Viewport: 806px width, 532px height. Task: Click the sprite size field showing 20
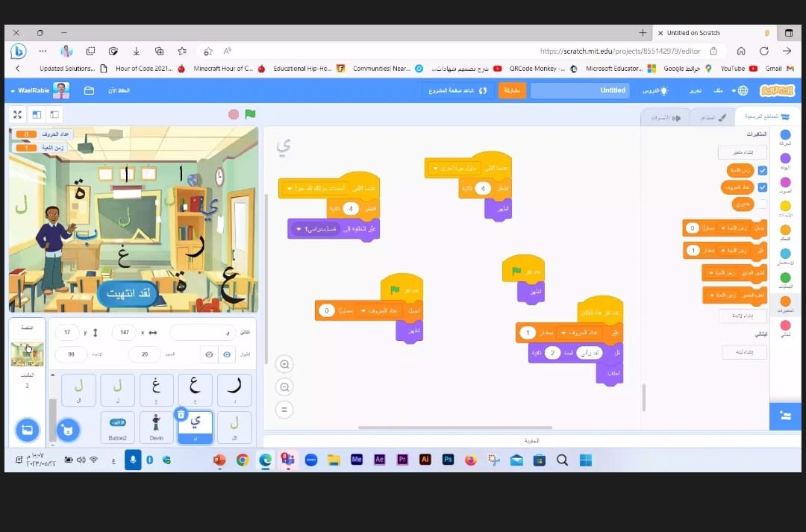(145, 354)
